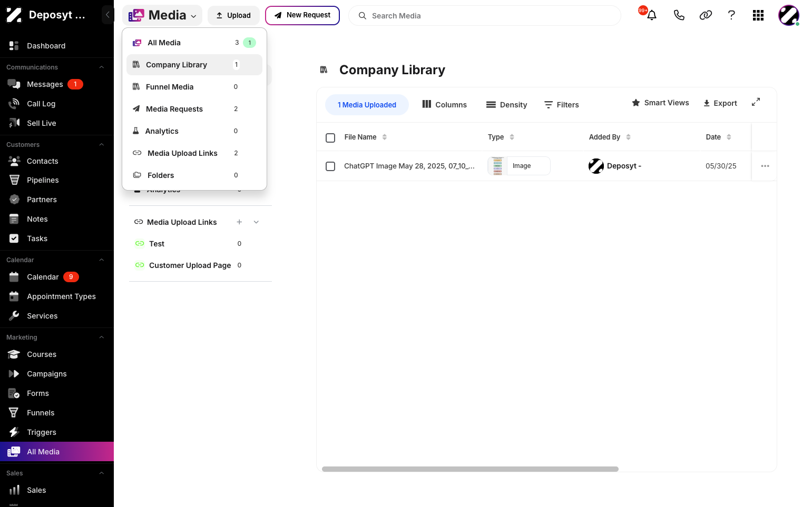This screenshot has width=812, height=507.
Task: Choose Funnel Media from the menu
Action: point(194,87)
